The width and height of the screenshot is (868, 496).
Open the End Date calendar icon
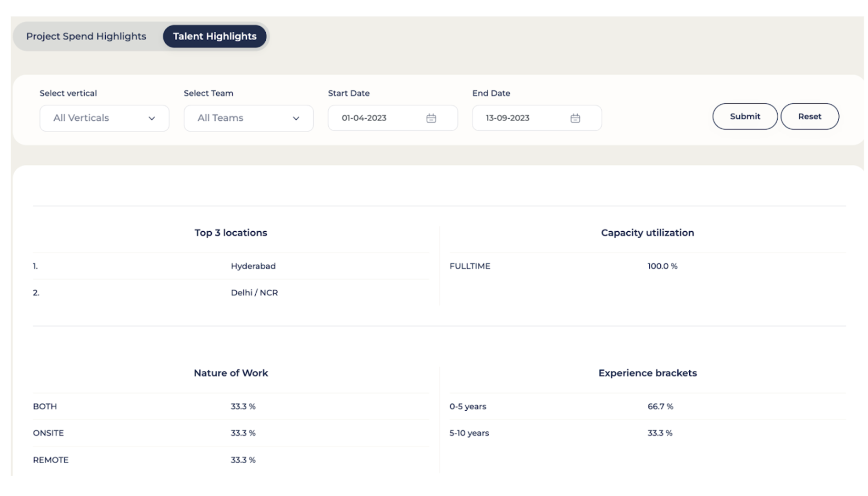pyautogui.click(x=576, y=118)
